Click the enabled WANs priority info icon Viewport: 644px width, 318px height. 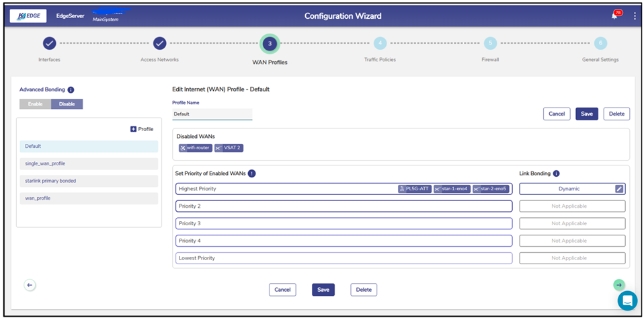[x=251, y=173]
